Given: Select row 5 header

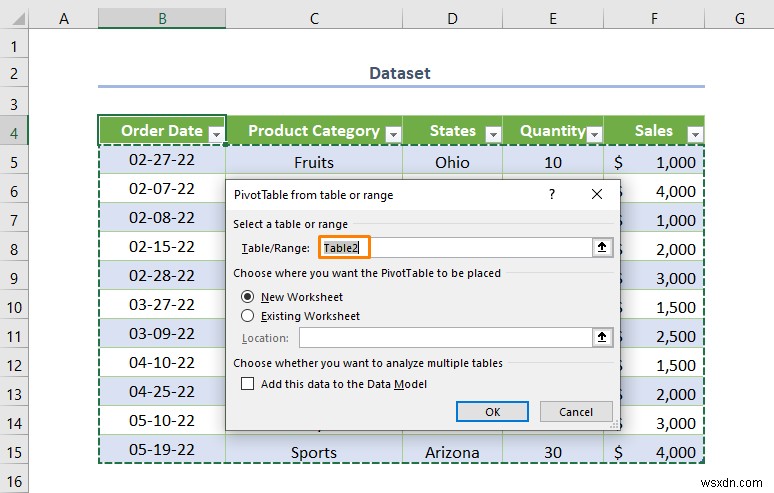Looking at the screenshot, I should (14, 161).
